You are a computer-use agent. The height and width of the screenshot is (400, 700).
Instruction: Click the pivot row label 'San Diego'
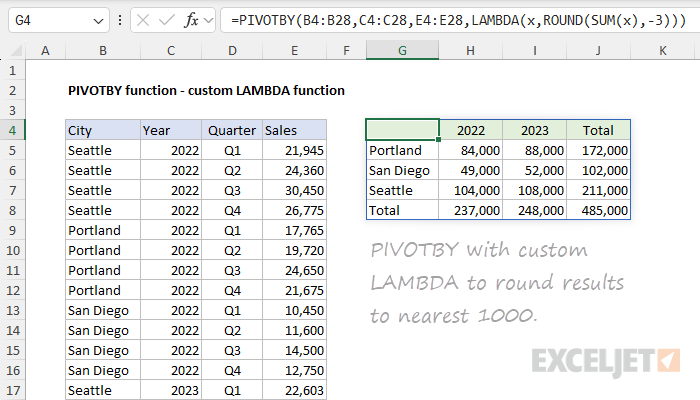pos(402,170)
